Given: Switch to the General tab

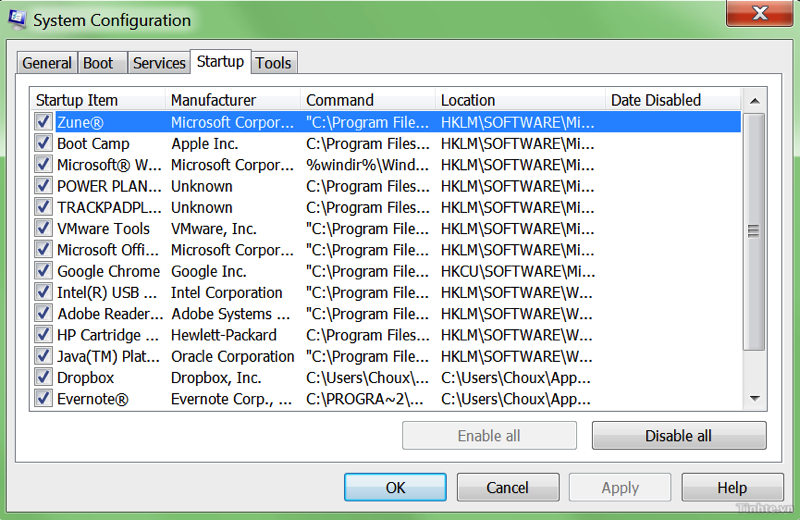Looking at the screenshot, I should pyautogui.click(x=47, y=63).
